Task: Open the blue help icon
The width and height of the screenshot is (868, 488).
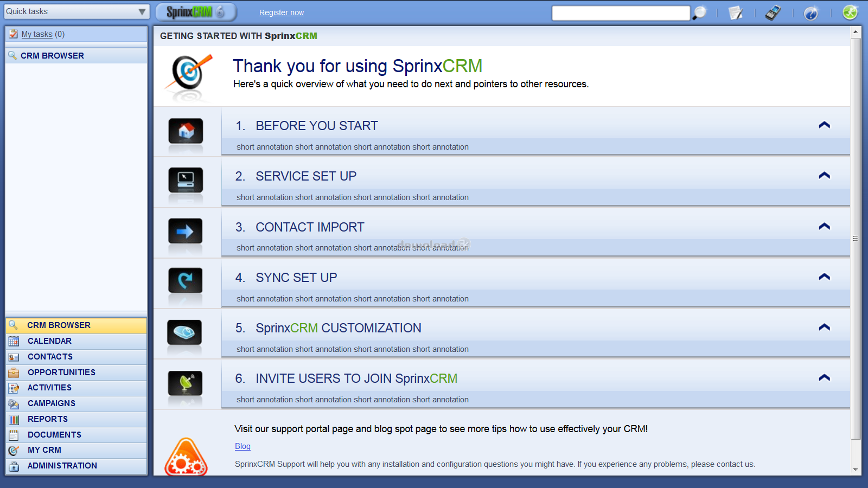Action: point(810,12)
